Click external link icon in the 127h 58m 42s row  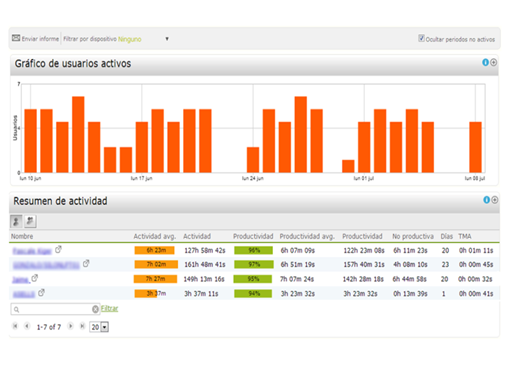tap(58, 249)
